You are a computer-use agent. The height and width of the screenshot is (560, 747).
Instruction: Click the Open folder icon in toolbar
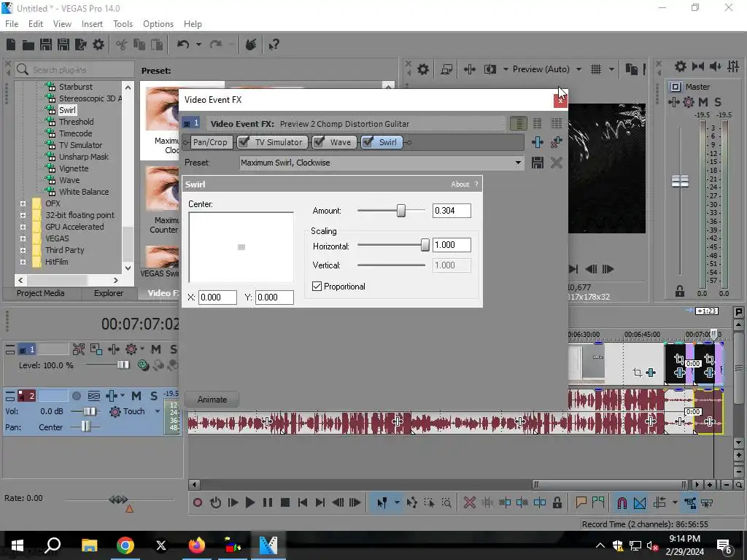[x=28, y=44]
